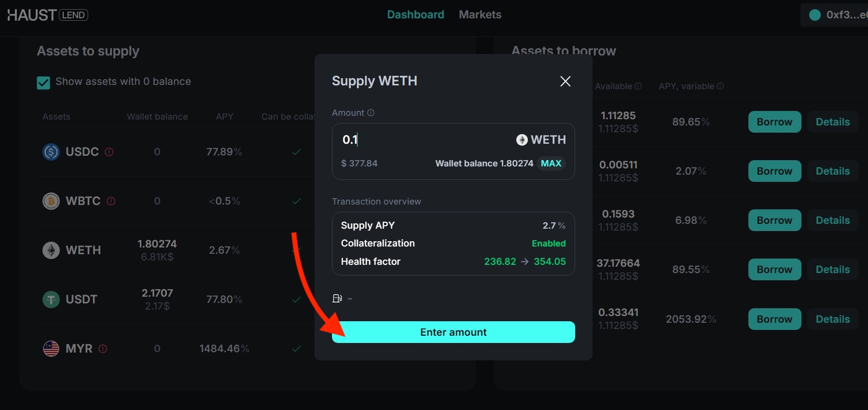Uncheck Show assets with 0 balance
Screen dimensions: 868x410
coord(43,83)
